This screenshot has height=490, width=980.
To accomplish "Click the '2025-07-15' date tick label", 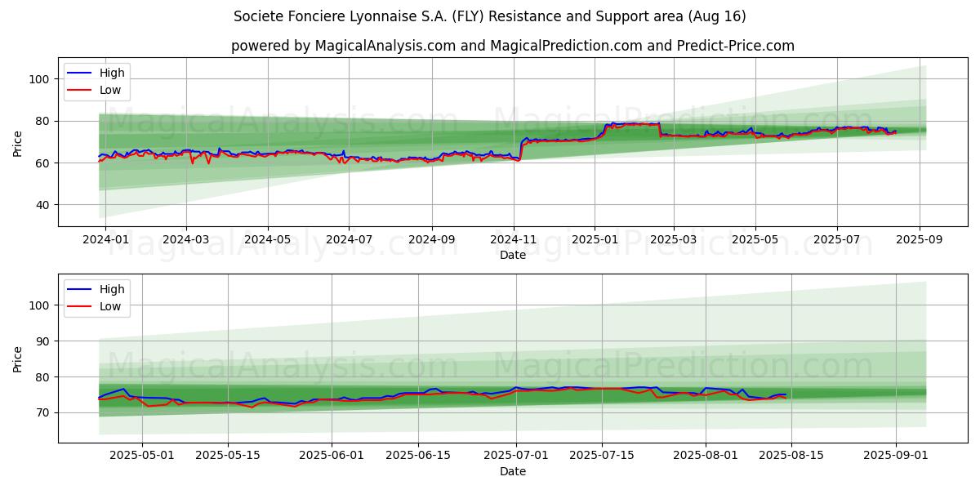I will [602, 457].
